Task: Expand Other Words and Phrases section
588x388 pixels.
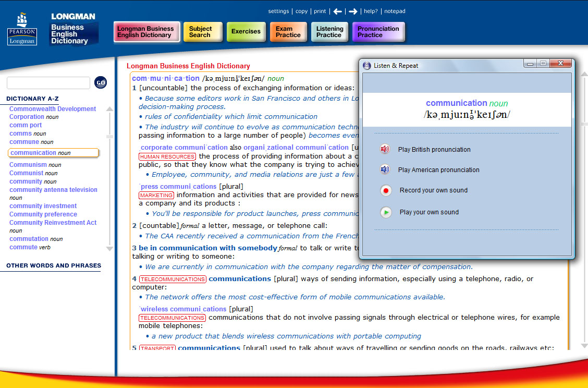Action: (54, 265)
